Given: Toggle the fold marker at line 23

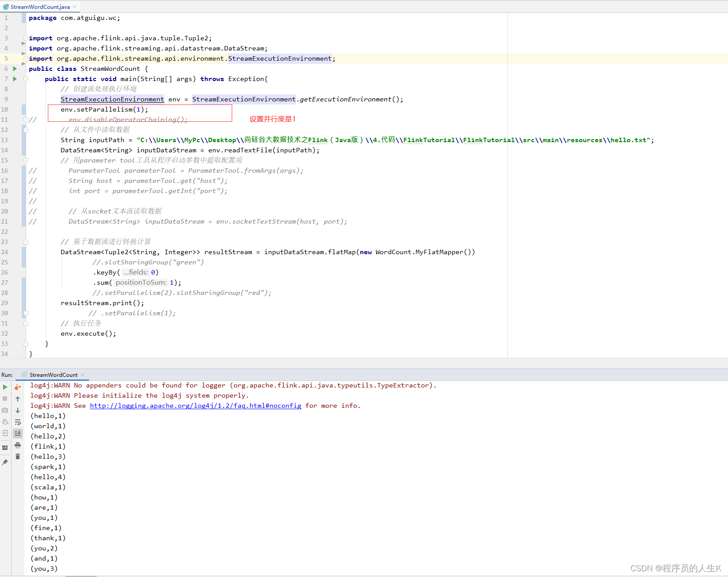Looking at the screenshot, I should pos(26,242).
